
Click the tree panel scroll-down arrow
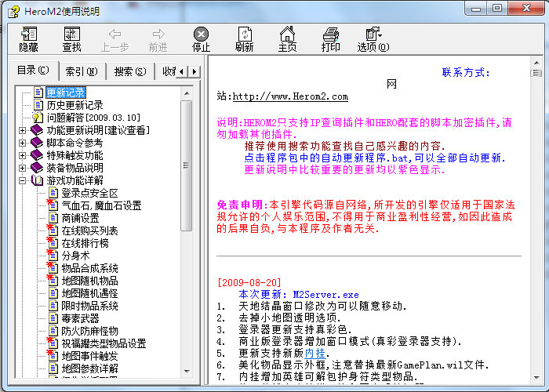187,372
